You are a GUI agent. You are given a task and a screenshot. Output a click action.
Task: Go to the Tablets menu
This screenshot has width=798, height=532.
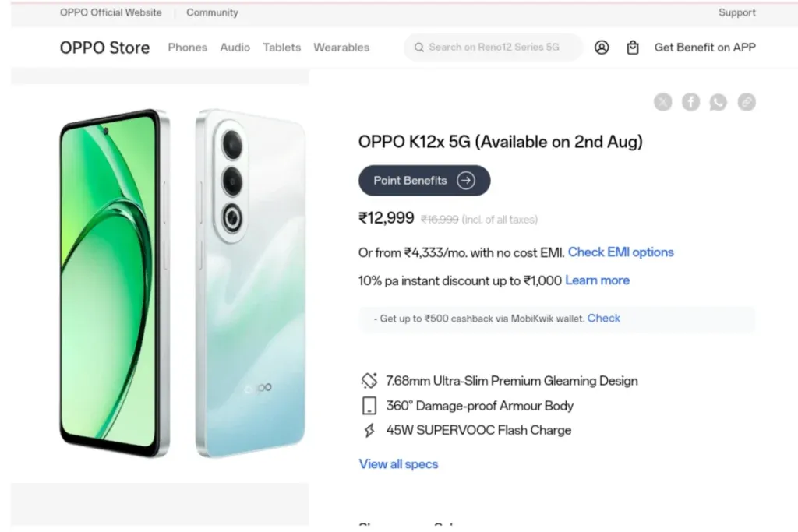pyautogui.click(x=282, y=48)
